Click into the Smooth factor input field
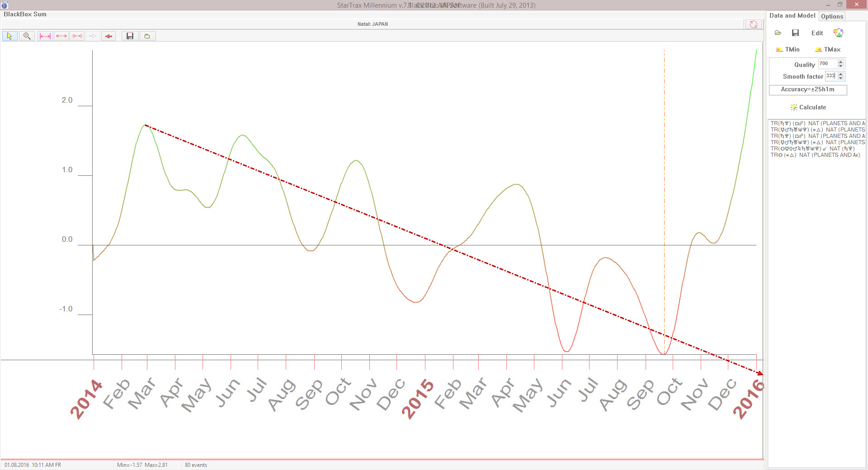 click(x=830, y=76)
